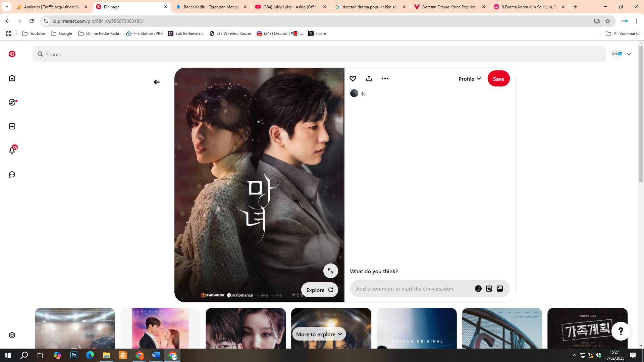Switch to Analytics Traffic acquisition tab
The width and height of the screenshot is (644, 362).
[52, 7]
